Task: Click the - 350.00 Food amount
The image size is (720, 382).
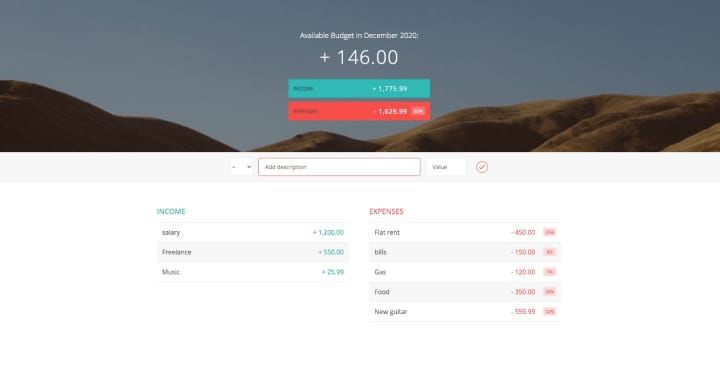Action: click(523, 292)
